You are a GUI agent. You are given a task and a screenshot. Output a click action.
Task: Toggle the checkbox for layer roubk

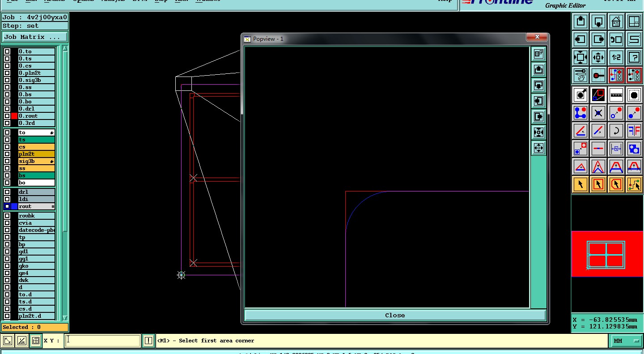click(x=7, y=216)
